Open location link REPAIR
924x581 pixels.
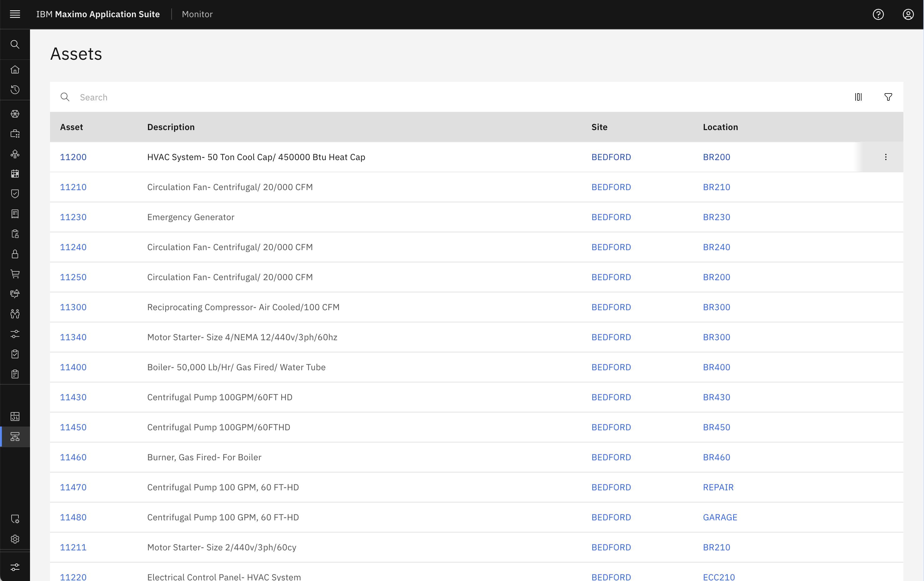[x=718, y=488]
